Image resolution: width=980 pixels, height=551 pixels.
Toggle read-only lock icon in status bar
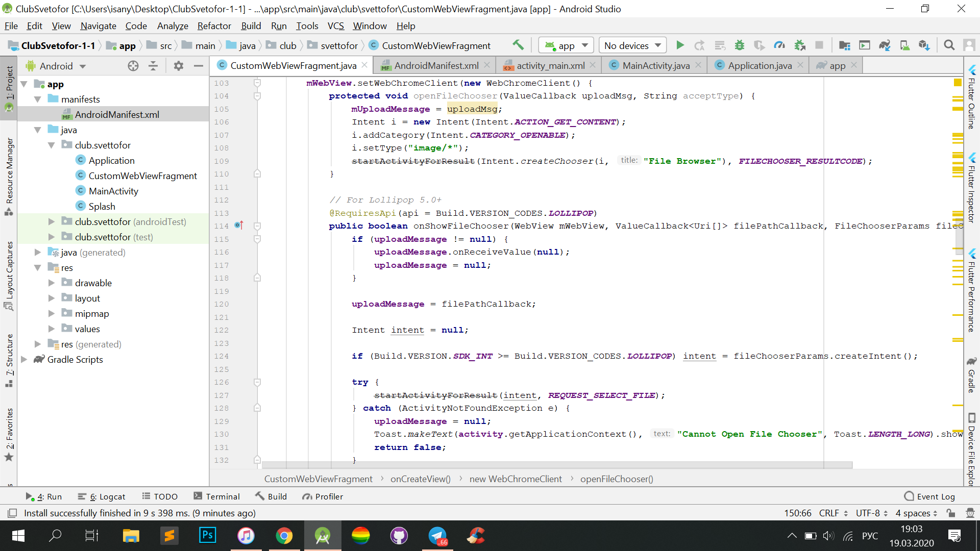[x=950, y=513]
